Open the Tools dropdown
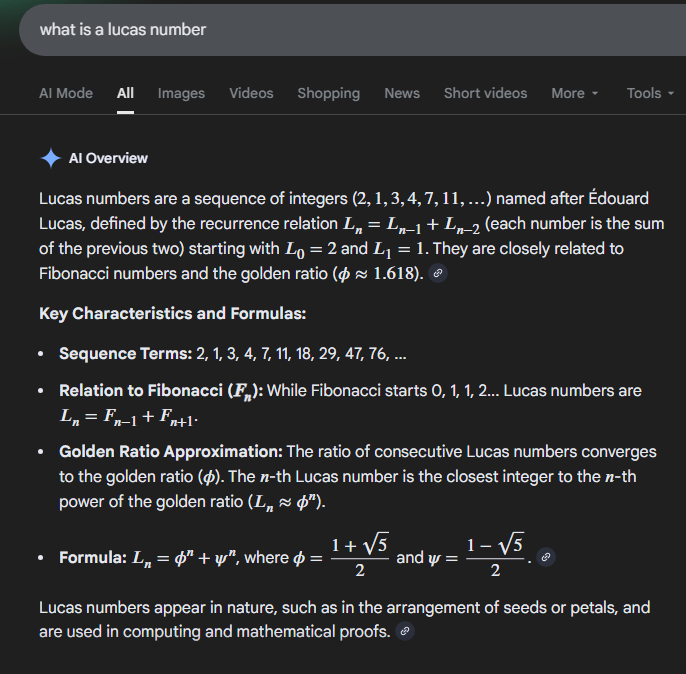The height and width of the screenshot is (674, 686). click(x=650, y=93)
